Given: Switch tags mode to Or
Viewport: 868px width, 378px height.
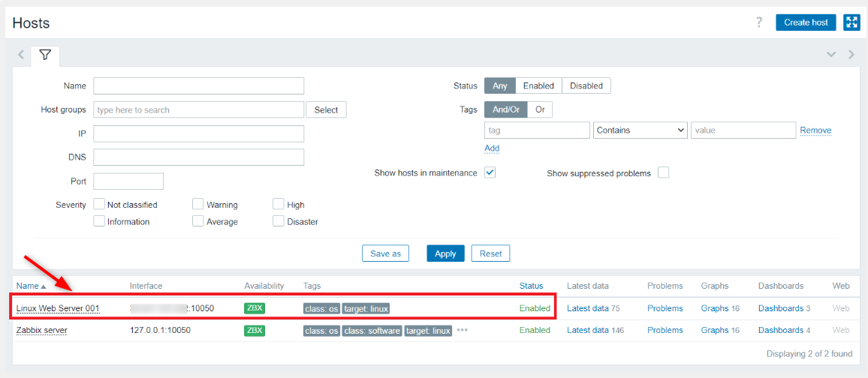Looking at the screenshot, I should (x=540, y=109).
